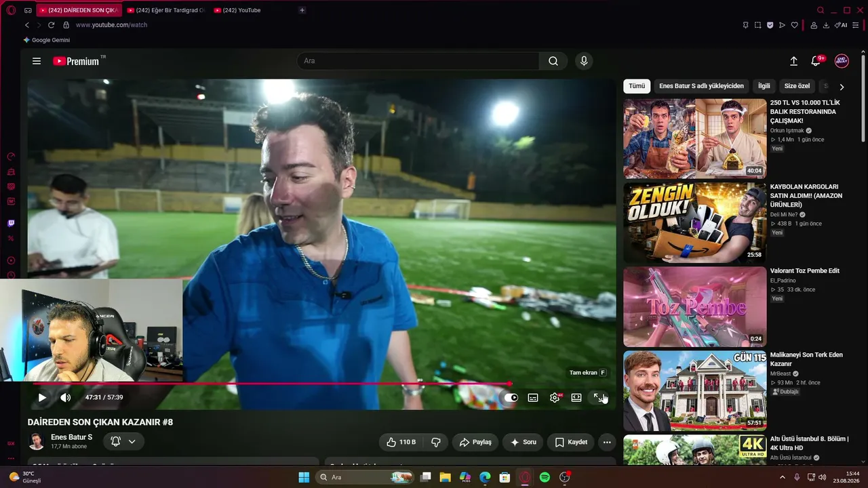This screenshot has height=488, width=868.
Task: Open the MrBeast Malikaneyi video thumbnail
Action: coord(695,390)
